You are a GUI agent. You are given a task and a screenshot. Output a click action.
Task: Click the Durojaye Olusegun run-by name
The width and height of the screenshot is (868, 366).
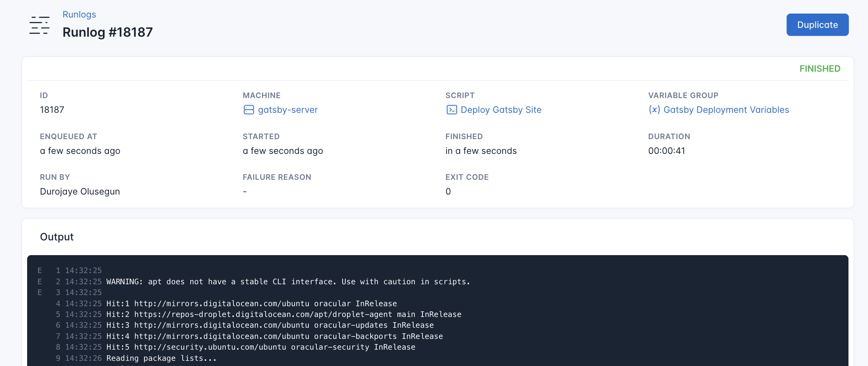tap(80, 191)
